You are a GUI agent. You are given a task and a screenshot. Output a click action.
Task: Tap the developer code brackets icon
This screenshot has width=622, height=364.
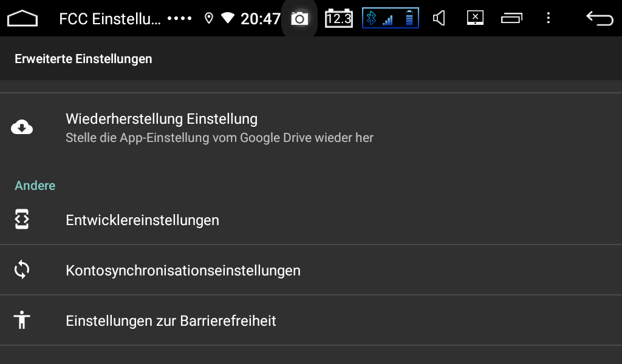(x=22, y=219)
